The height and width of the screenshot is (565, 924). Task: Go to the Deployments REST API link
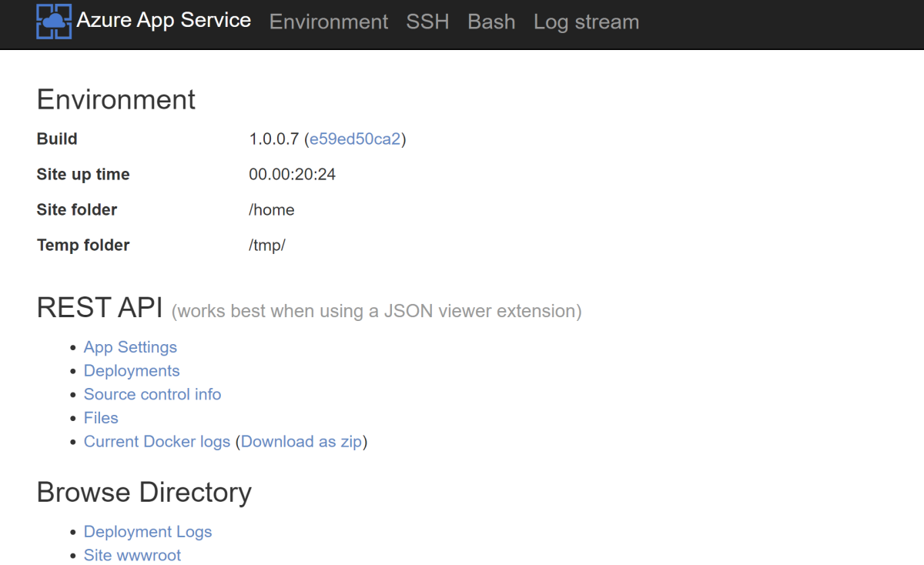click(132, 371)
